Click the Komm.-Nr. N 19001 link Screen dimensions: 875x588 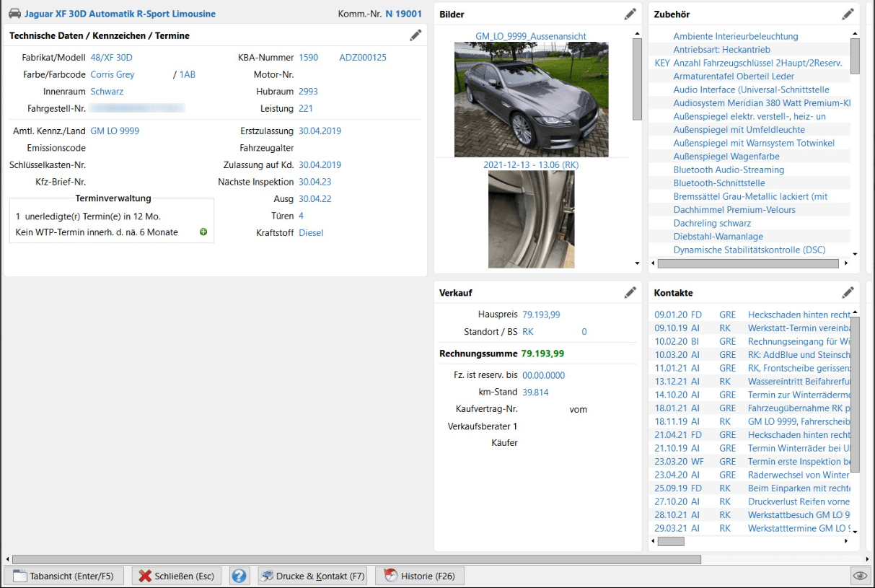click(403, 14)
